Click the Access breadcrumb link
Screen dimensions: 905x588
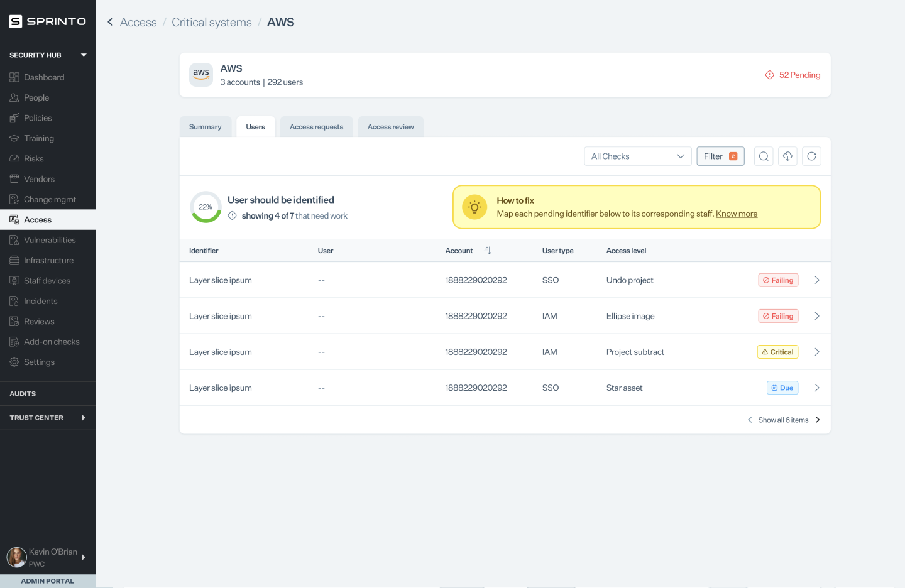138,22
